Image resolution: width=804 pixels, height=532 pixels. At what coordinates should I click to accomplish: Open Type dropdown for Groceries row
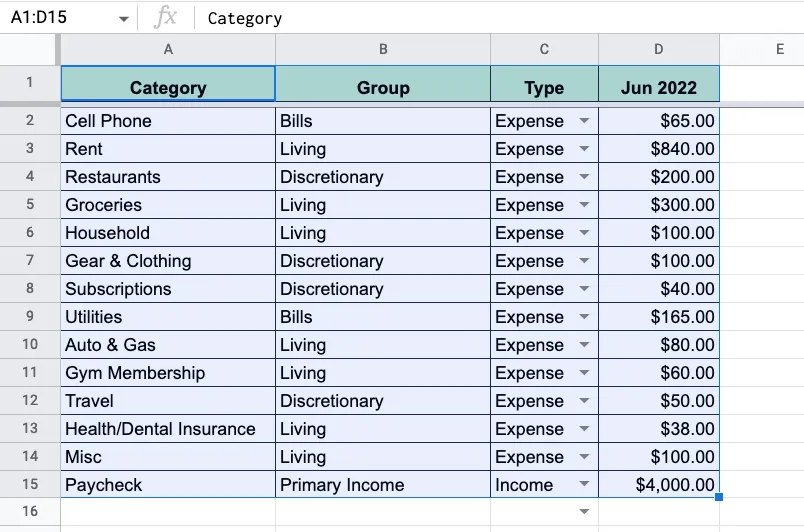click(x=584, y=204)
